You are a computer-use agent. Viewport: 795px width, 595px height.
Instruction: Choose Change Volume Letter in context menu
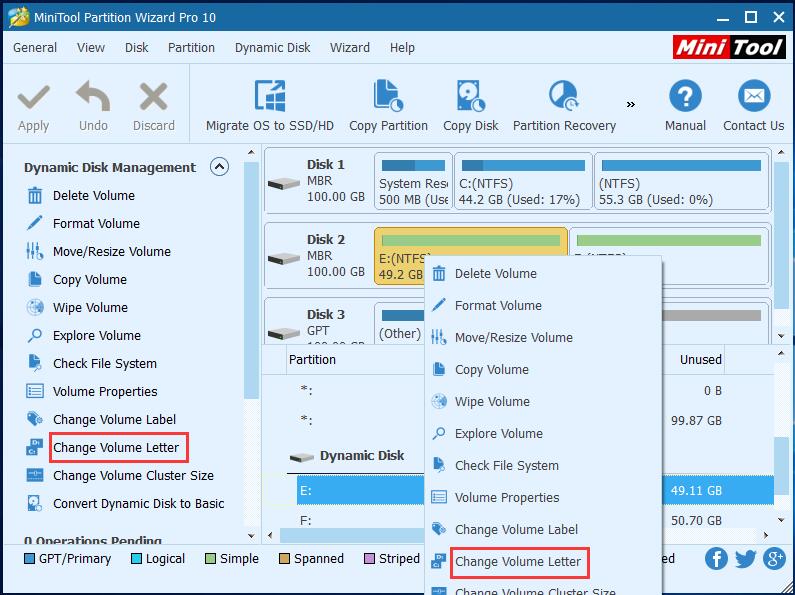click(x=544, y=562)
